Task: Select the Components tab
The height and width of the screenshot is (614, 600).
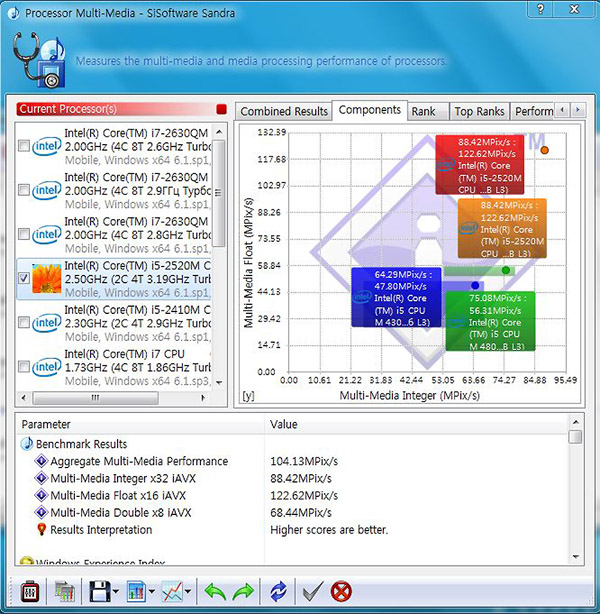Action: 370,110
